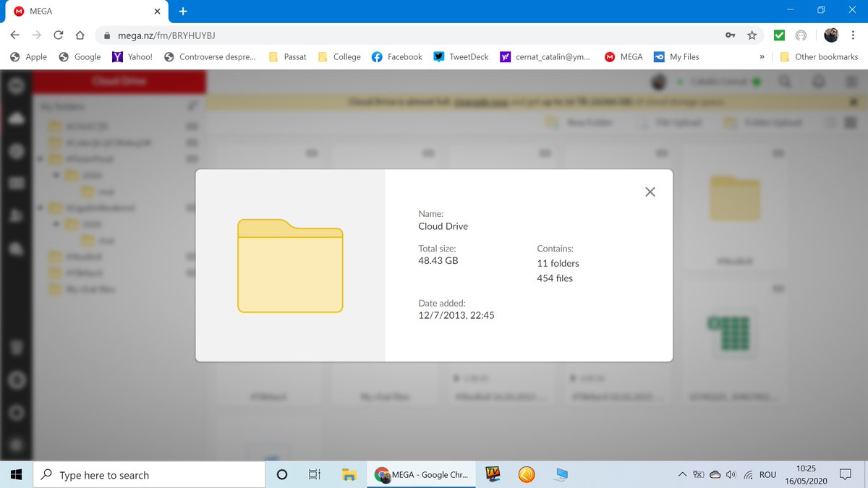Viewport: 868px width, 488px height.
Task: Show the hidden bookmarks overflow
Action: [762, 56]
